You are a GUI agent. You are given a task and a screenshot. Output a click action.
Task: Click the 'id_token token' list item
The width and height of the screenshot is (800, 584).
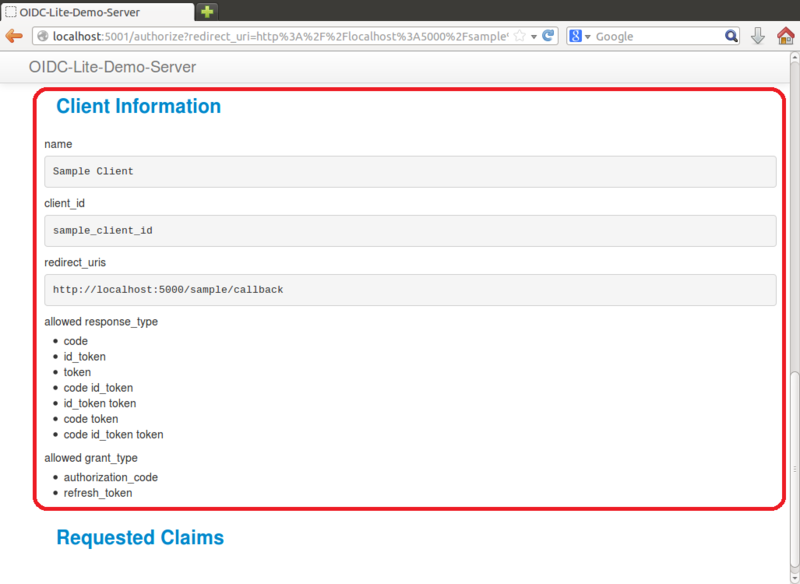[x=99, y=403]
